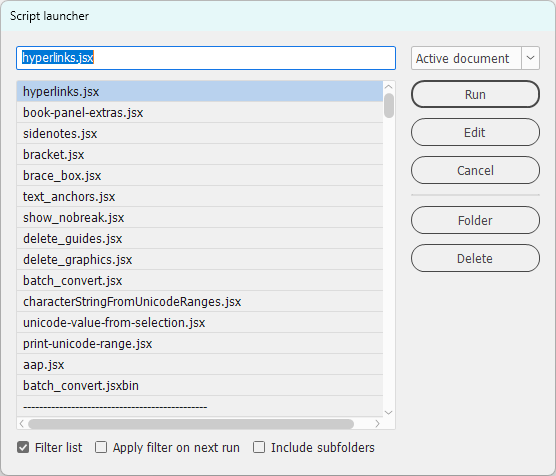
Task: Click the list scroll up arrow
Action: click(x=389, y=87)
